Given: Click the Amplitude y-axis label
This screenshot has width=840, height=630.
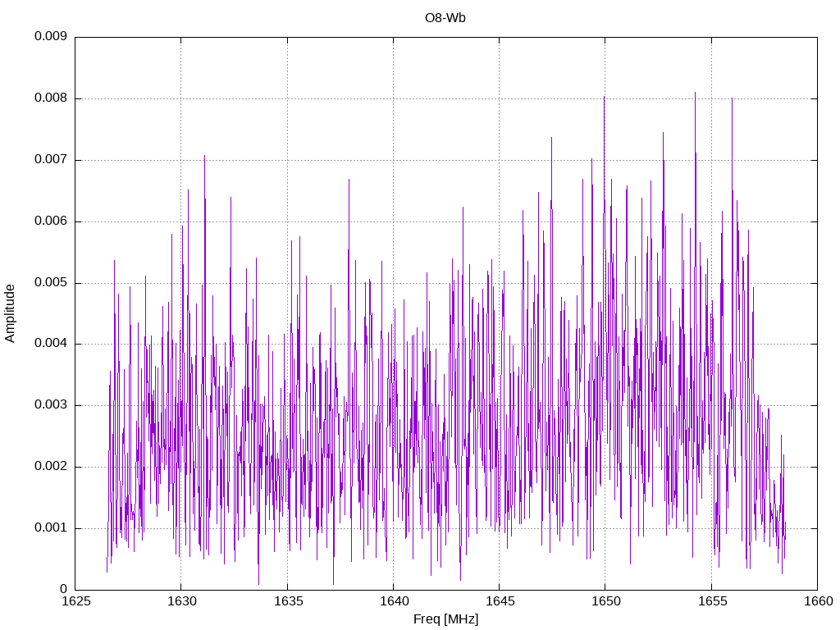Looking at the screenshot, I should pyautogui.click(x=10, y=313).
